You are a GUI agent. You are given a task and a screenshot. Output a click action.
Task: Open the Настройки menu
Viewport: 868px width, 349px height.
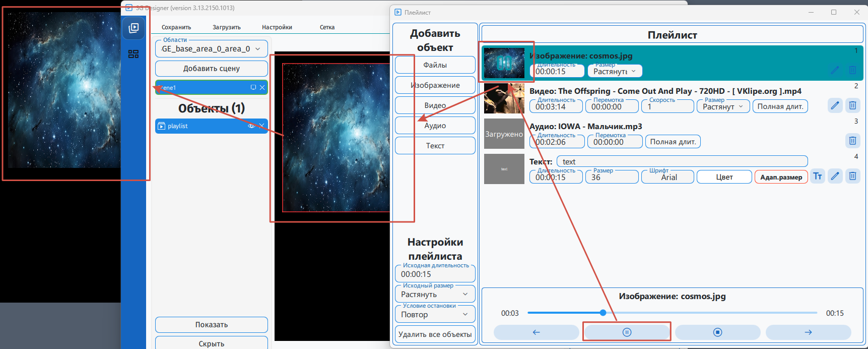point(277,27)
